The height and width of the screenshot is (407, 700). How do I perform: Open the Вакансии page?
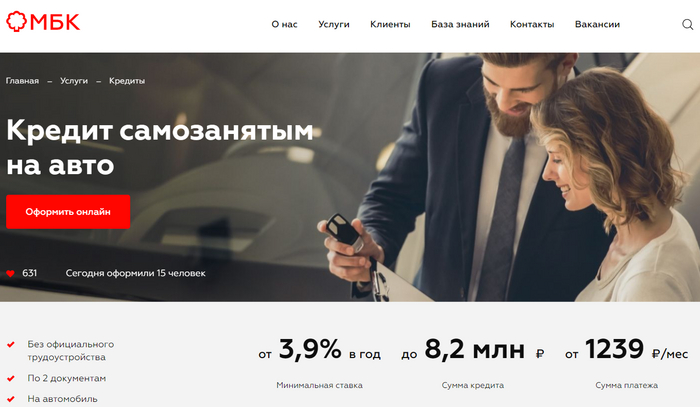597,25
